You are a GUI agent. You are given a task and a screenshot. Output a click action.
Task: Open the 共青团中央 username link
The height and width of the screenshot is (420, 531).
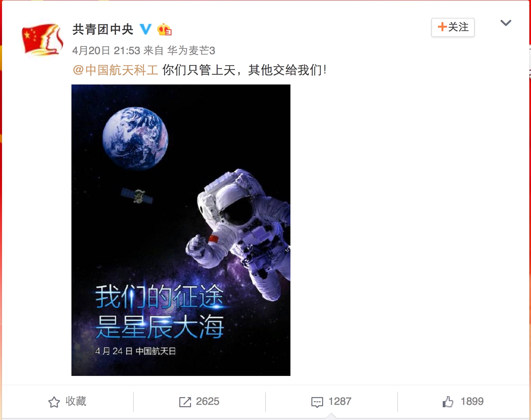click(x=103, y=29)
